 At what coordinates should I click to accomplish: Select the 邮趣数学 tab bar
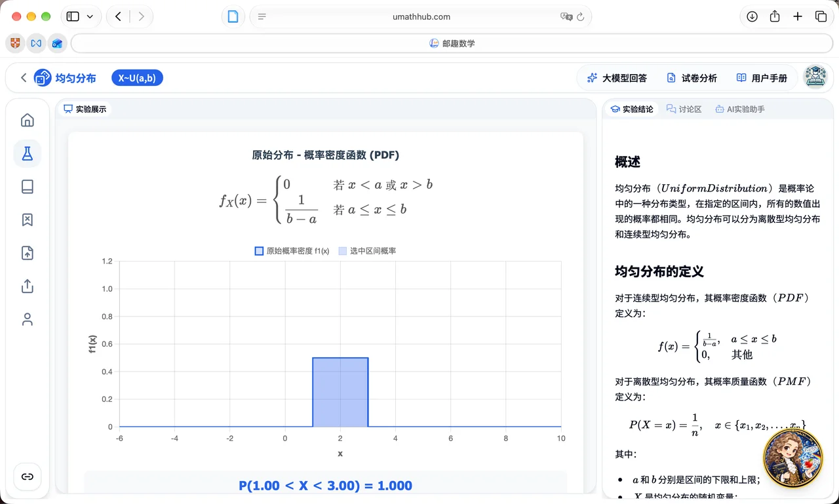[452, 43]
